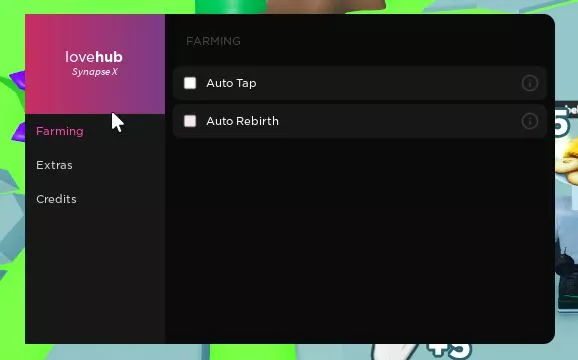Open the Auto Tap info icon
Screen dimensions: 578x360
click(x=530, y=83)
